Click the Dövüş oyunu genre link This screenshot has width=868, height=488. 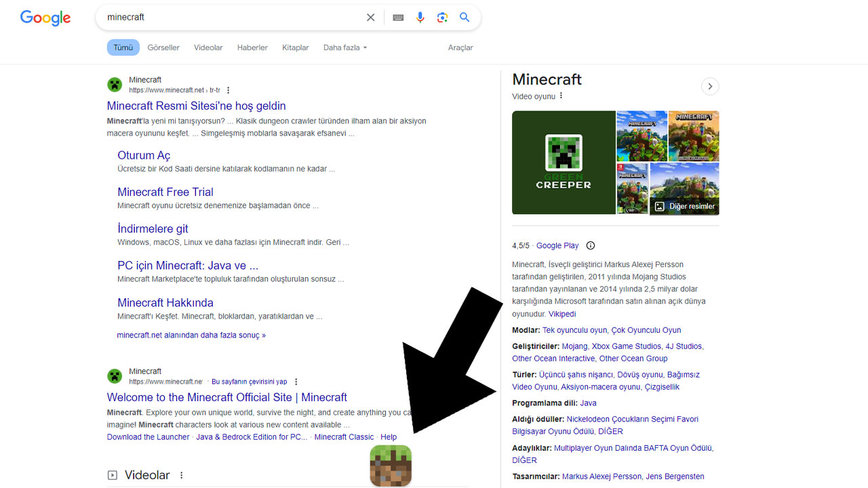641,375
